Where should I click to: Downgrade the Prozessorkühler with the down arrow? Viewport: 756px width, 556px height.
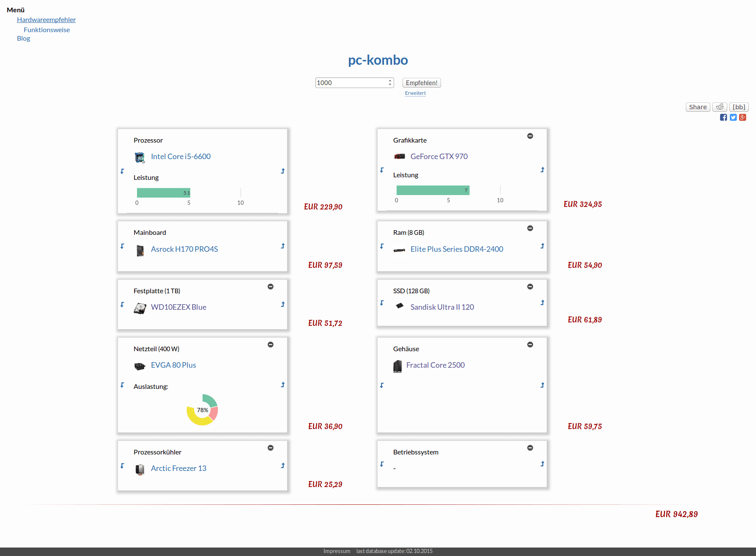pyautogui.click(x=122, y=466)
